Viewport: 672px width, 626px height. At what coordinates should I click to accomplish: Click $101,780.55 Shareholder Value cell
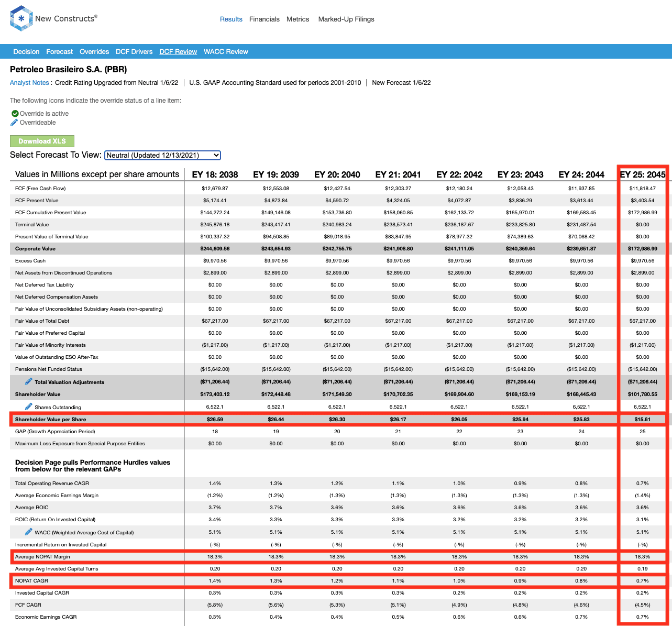point(642,394)
